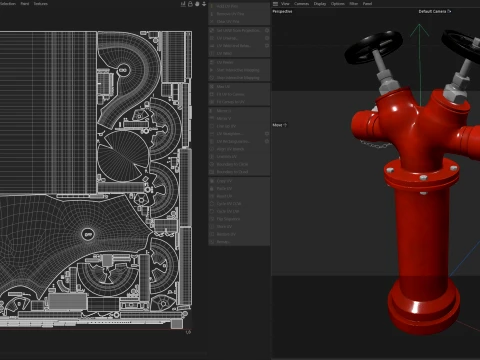Image resolution: width=480 pixels, height=360 pixels.
Task: Click the Default Camera label
Action: coord(432,11)
